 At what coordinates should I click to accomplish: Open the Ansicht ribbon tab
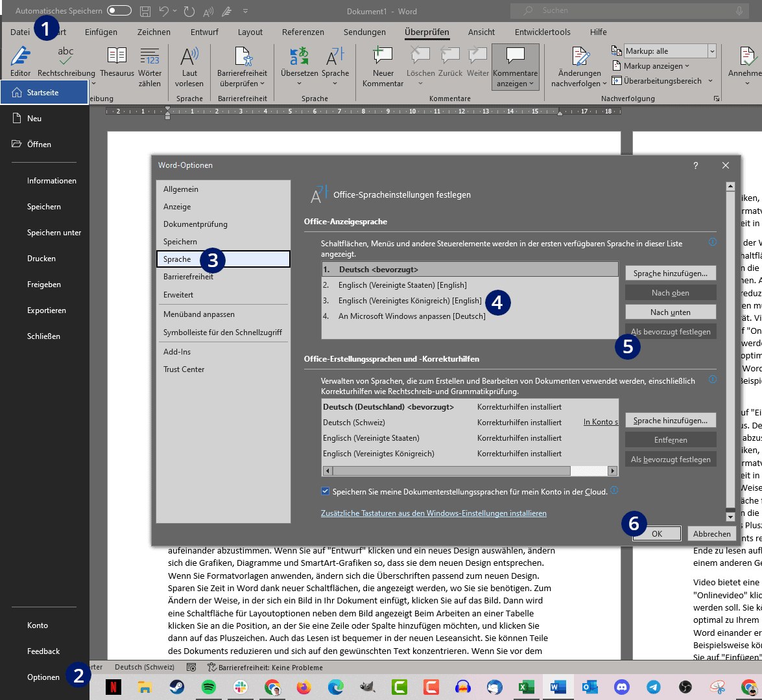click(481, 32)
